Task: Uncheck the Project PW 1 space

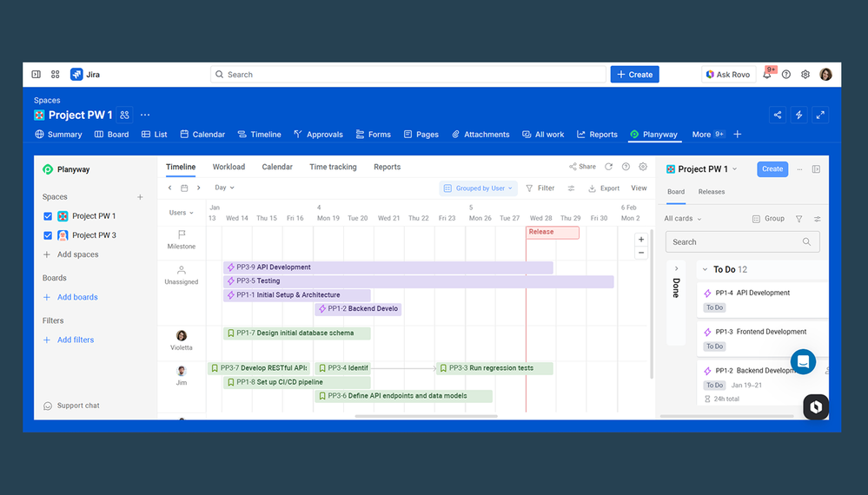Action: 48,216
